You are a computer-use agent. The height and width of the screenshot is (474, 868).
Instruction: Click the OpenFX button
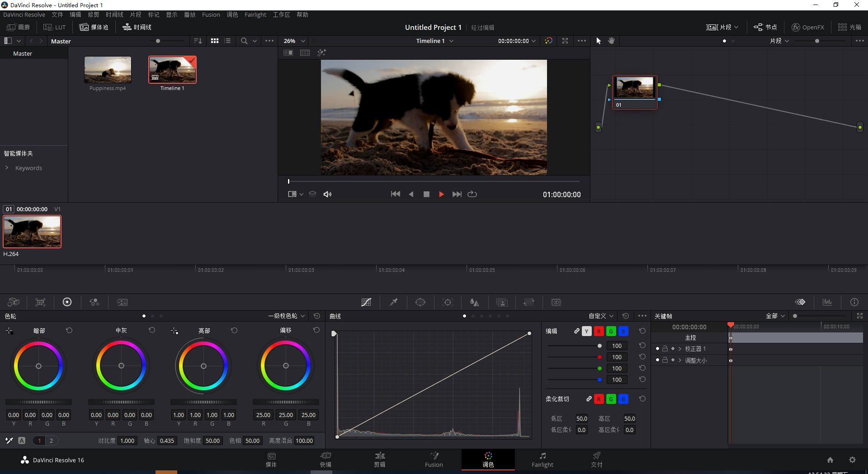(808, 27)
